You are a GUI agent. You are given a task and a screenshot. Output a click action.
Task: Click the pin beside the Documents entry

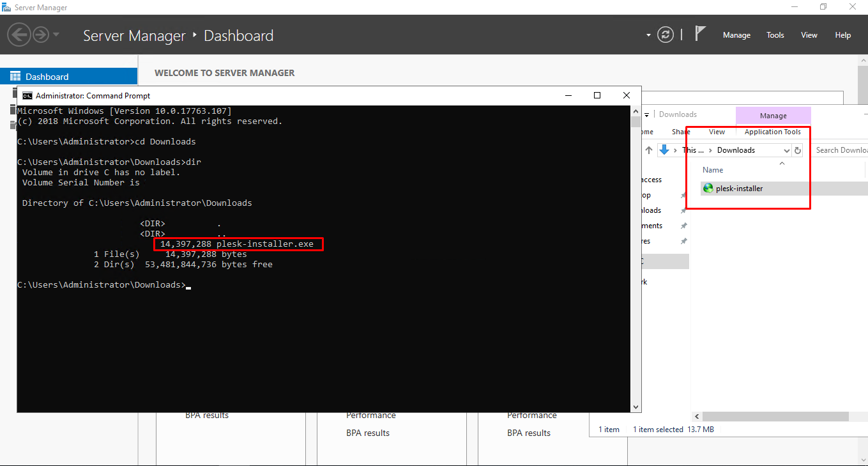point(683,226)
